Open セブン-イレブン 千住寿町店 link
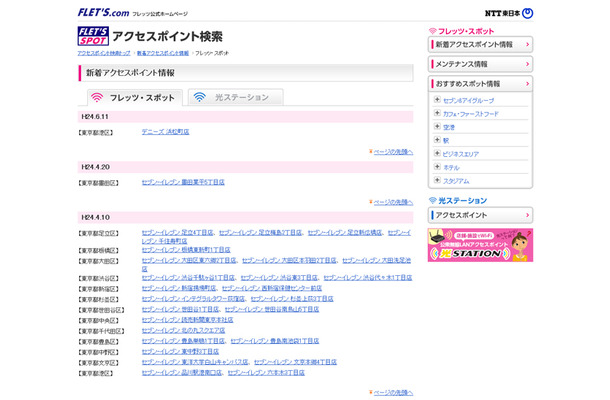Viewport: 610px width, 400px height. point(164,241)
